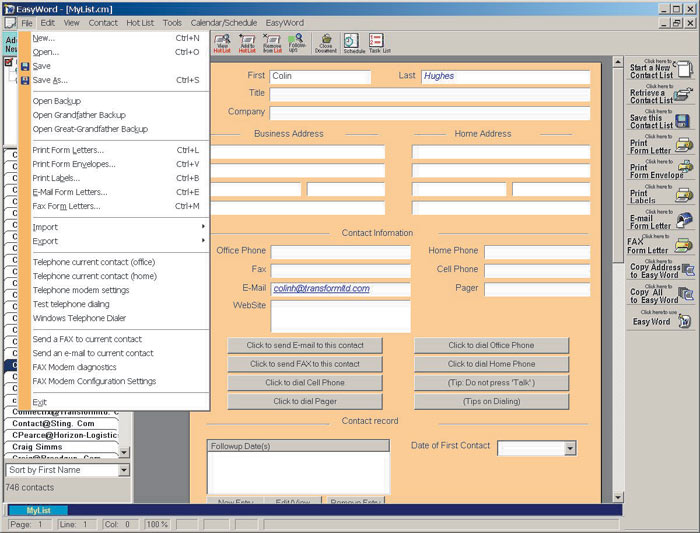Click the Remove from List toolbar icon
Screen dimensions: 700x533
[271, 41]
